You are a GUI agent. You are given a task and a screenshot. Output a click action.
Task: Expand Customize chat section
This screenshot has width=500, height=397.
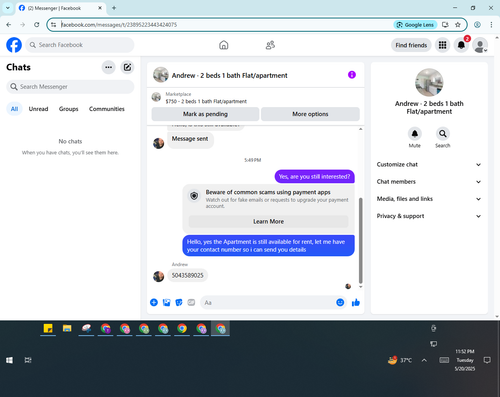pyautogui.click(x=429, y=164)
